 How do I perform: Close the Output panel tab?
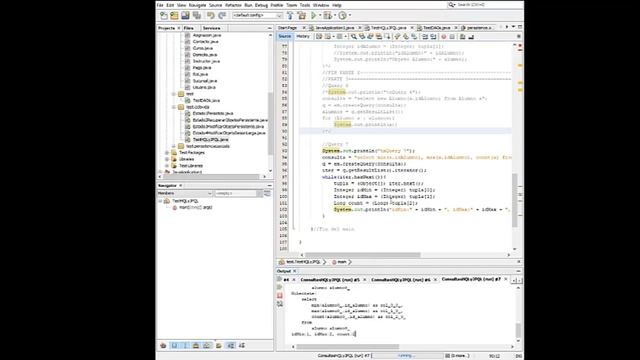[x=295, y=271]
